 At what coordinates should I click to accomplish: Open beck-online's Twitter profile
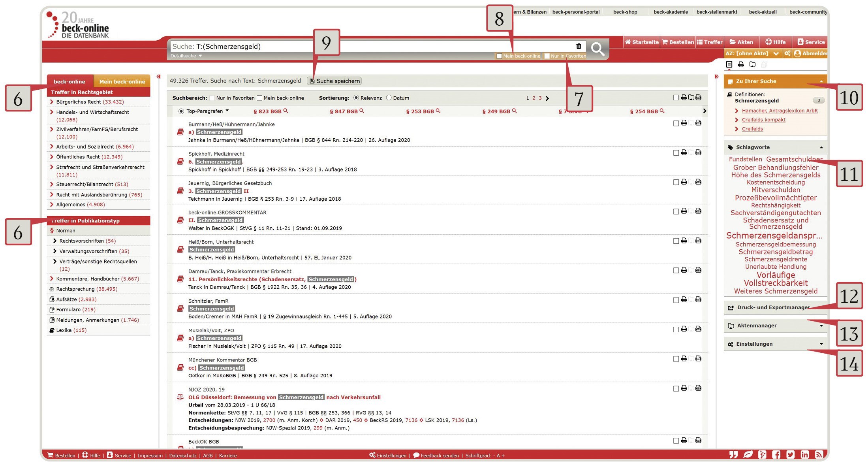(791, 454)
